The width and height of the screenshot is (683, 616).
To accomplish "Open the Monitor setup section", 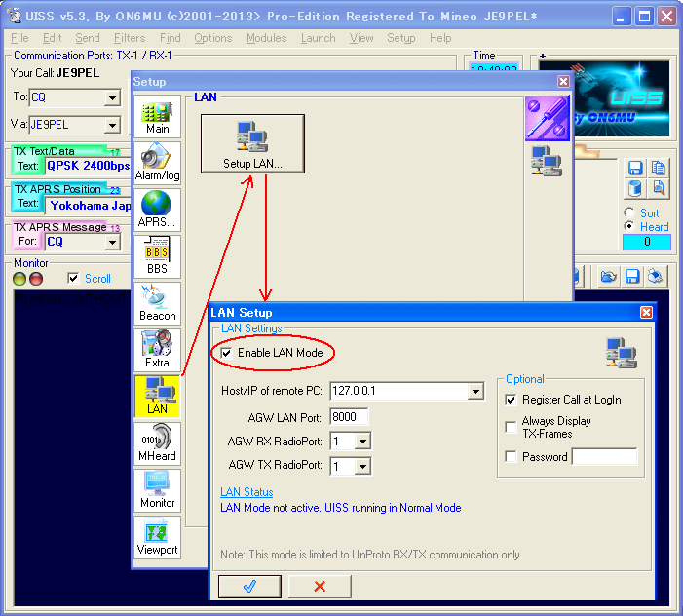I will tap(157, 490).
